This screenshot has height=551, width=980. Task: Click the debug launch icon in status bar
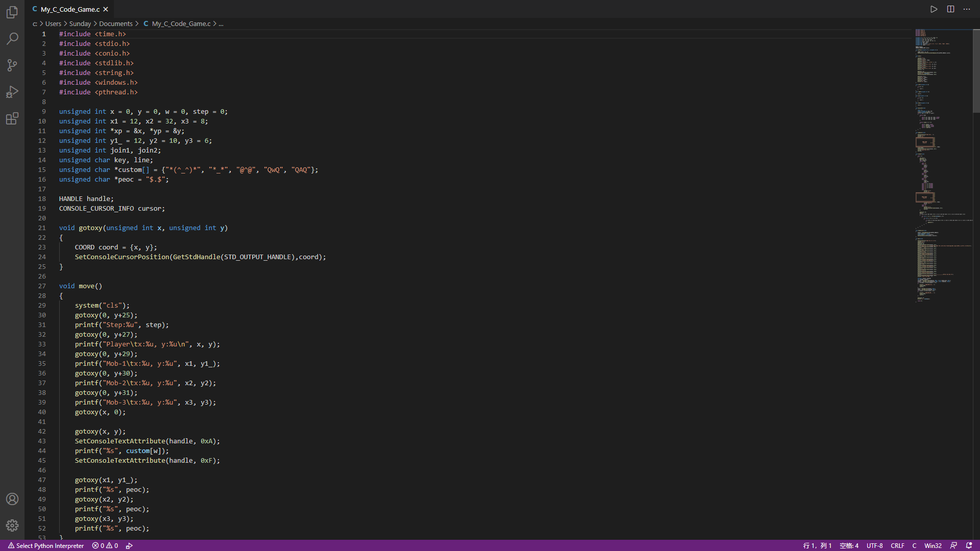pyautogui.click(x=130, y=545)
